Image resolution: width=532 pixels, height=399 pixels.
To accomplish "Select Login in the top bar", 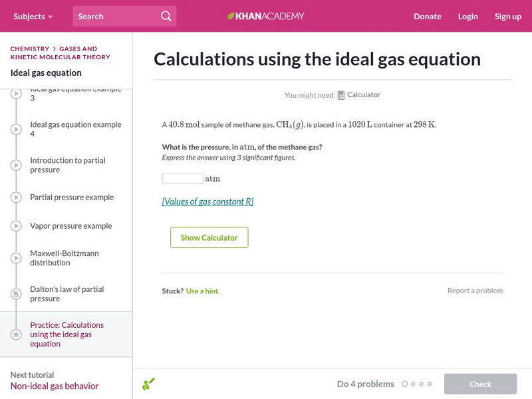I will (x=468, y=16).
